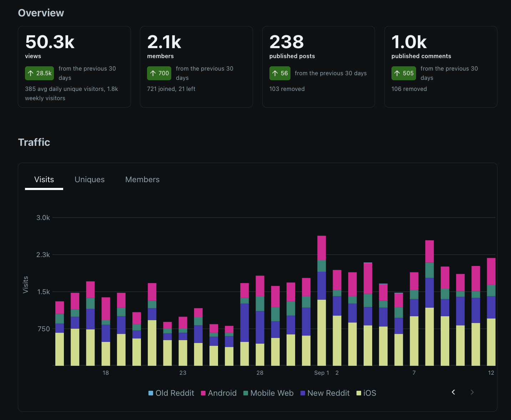
Task: Click the 50.3k views figure
Action: (50, 42)
